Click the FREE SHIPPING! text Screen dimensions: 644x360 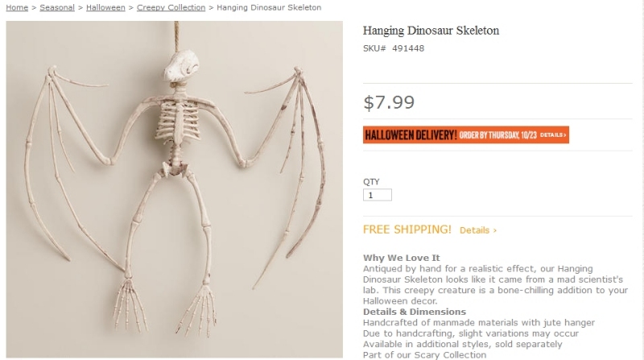407,230
